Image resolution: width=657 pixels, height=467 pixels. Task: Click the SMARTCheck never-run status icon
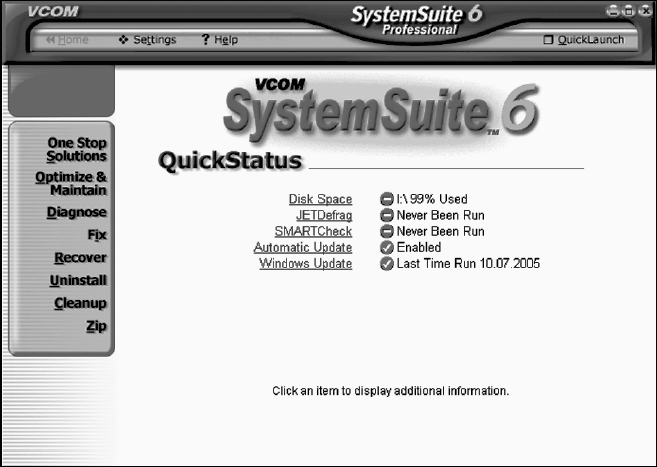[x=386, y=231]
